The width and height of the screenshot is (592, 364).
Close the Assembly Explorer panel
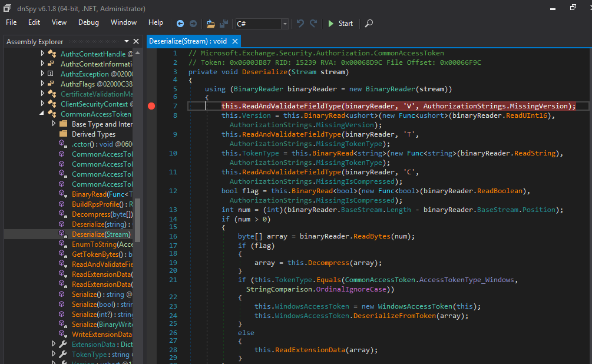pos(136,41)
